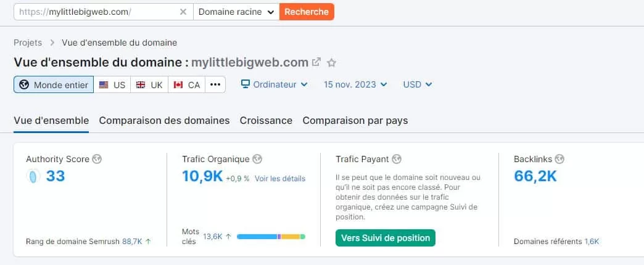Click the globe icon beside Backlinks
The width and height of the screenshot is (644, 265).
(x=558, y=159)
